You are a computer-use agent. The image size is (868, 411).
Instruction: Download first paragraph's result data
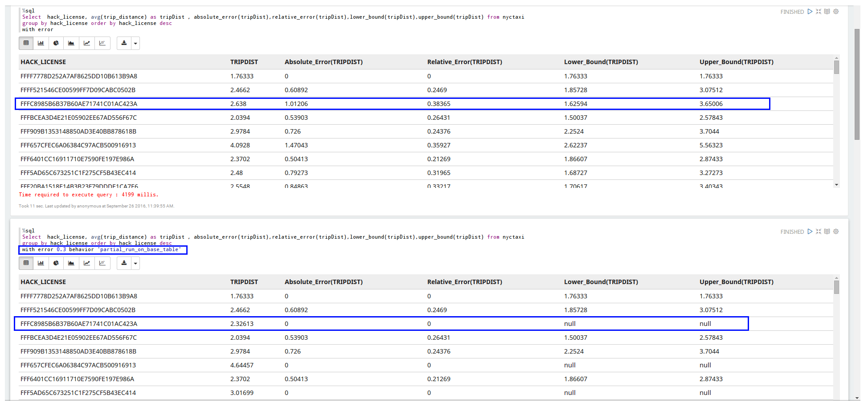(x=124, y=43)
